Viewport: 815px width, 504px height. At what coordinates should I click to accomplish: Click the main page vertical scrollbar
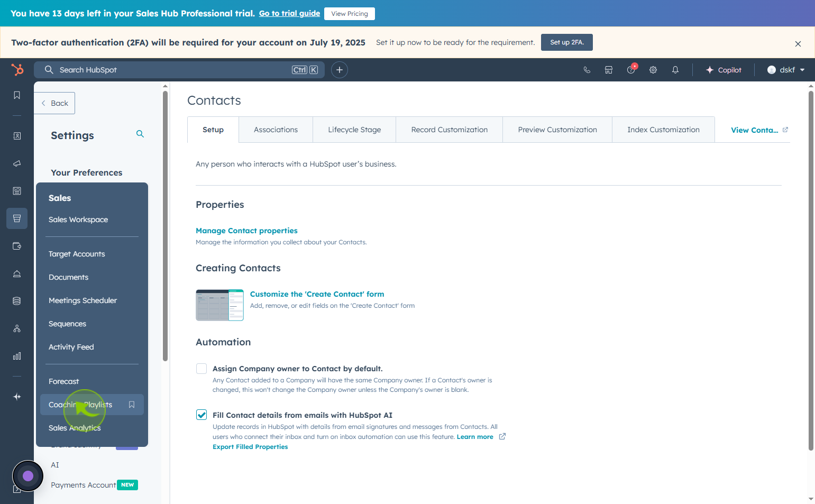[811, 270]
